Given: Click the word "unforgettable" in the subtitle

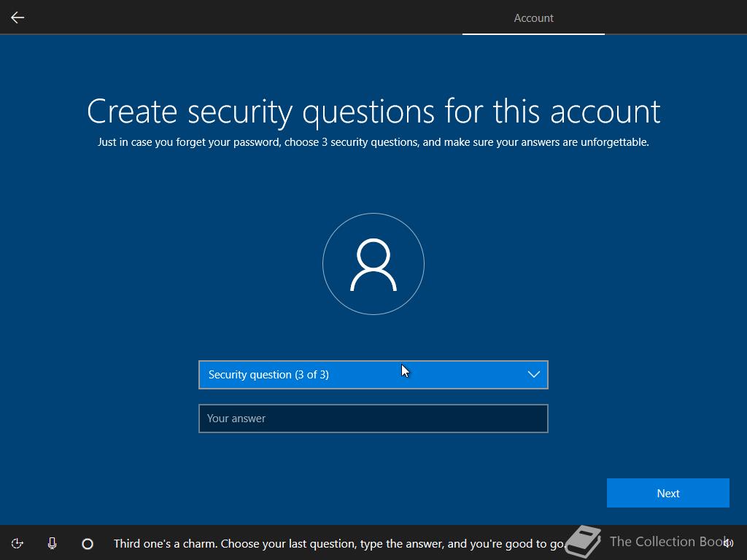Looking at the screenshot, I should [x=614, y=142].
